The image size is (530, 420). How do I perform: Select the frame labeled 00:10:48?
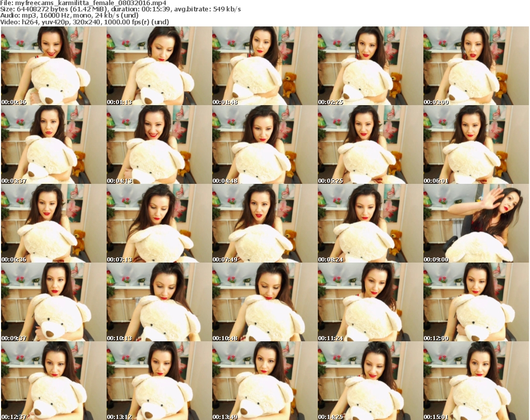(x=264, y=302)
